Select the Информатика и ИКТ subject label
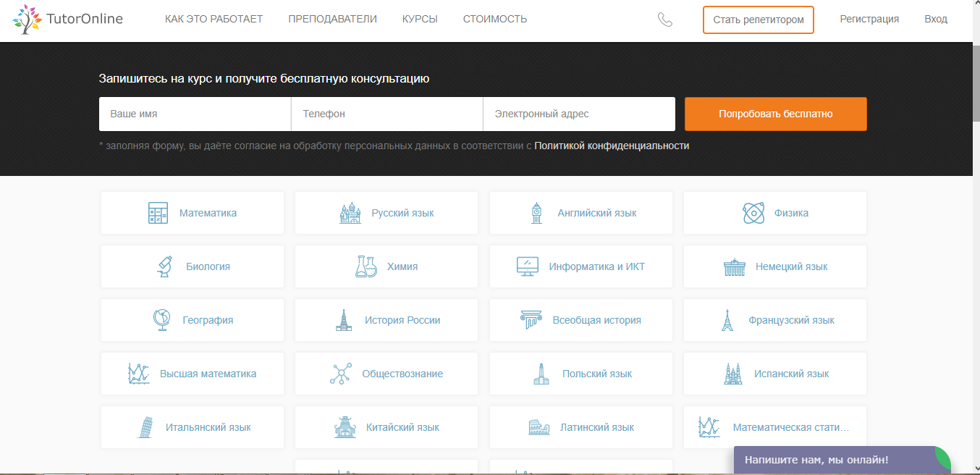 (597, 266)
